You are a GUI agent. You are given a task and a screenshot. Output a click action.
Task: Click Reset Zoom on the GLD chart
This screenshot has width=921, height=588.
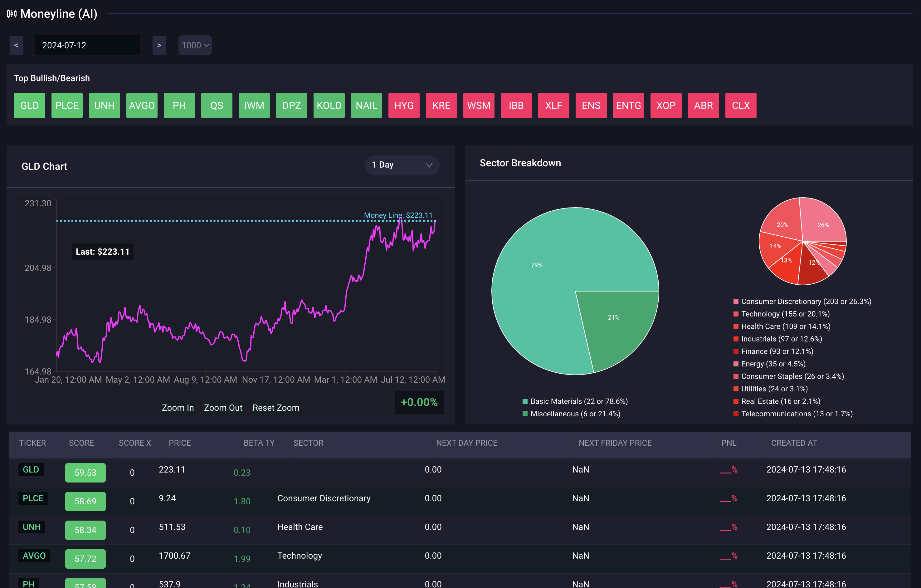276,407
